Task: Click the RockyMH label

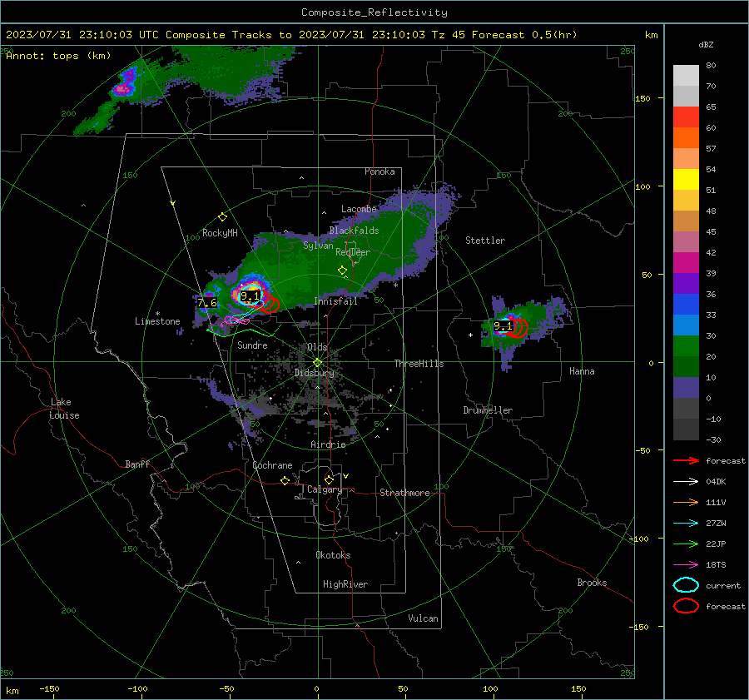Action: tap(220, 233)
